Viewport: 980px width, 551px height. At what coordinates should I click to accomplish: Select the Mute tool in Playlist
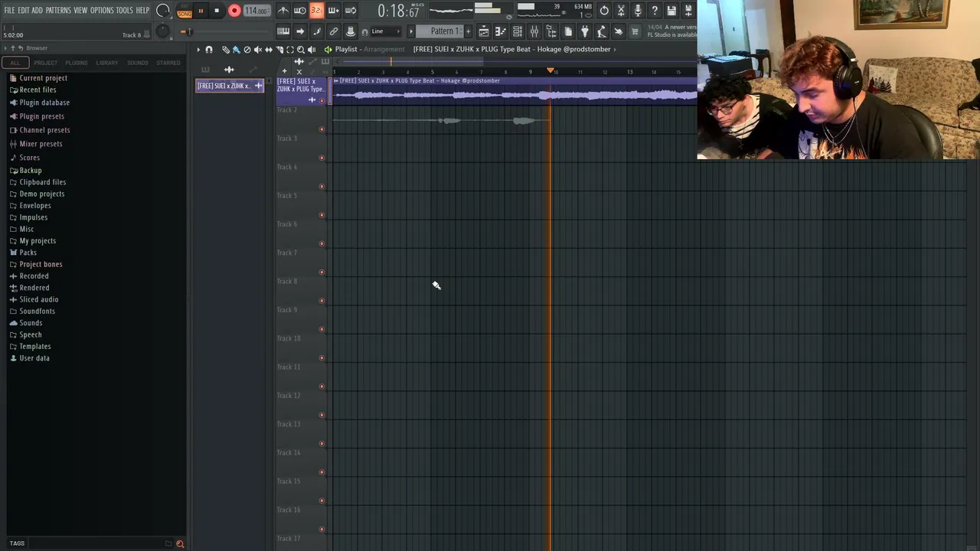tap(258, 49)
